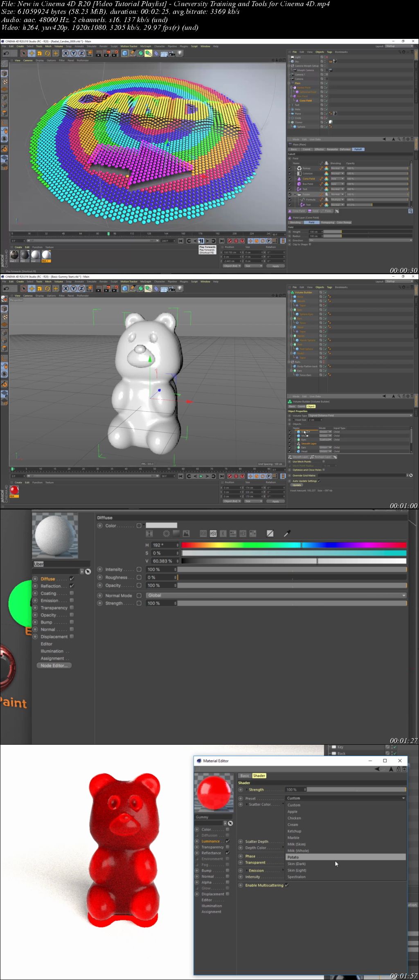Screen dimensions: 419x980
Task: Enable Bump channel checkbox in Uber material
Action: click(x=72, y=622)
